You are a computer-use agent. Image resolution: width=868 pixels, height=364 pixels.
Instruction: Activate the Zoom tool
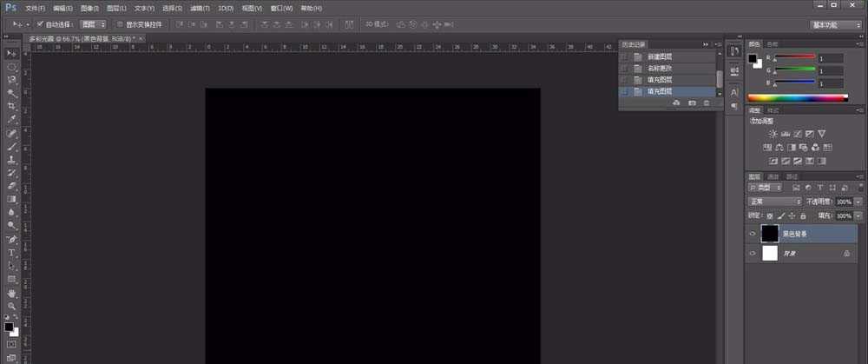(x=11, y=306)
